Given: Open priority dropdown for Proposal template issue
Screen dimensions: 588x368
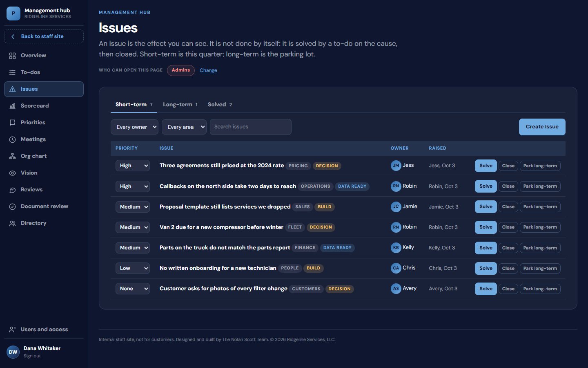Looking at the screenshot, I should click(x=133, y=206).
